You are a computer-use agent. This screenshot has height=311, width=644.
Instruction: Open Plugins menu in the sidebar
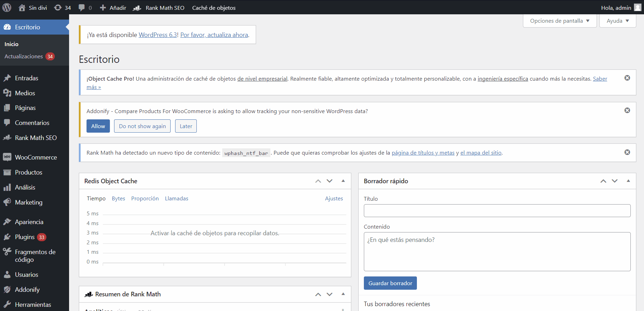point(25,237)
